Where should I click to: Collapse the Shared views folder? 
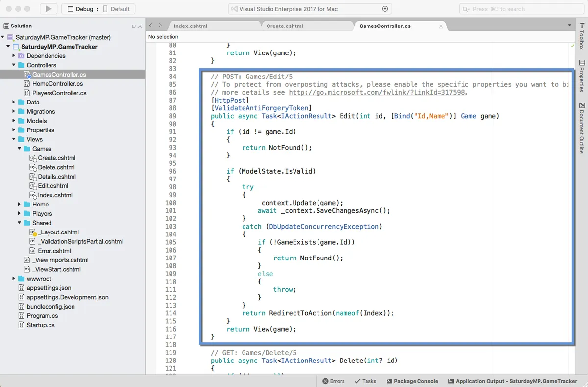[x=20, y=223]
